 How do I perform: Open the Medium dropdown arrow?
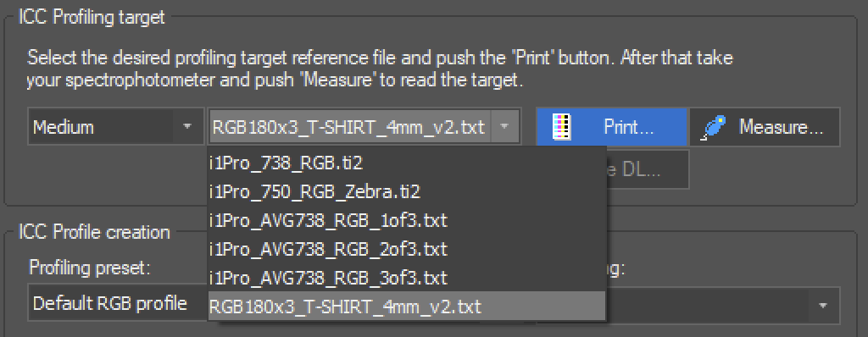[x=187, y=127]
